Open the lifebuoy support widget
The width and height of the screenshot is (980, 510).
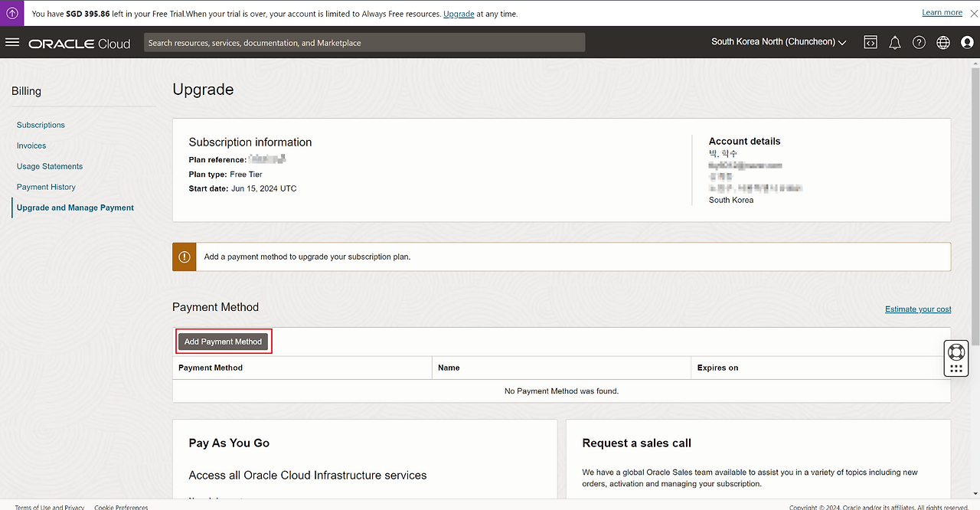click(x=955, y=352)
